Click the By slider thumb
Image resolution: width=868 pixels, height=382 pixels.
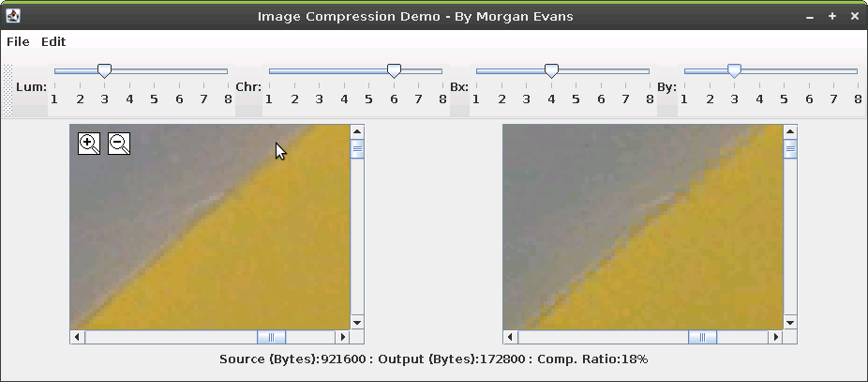734,70
